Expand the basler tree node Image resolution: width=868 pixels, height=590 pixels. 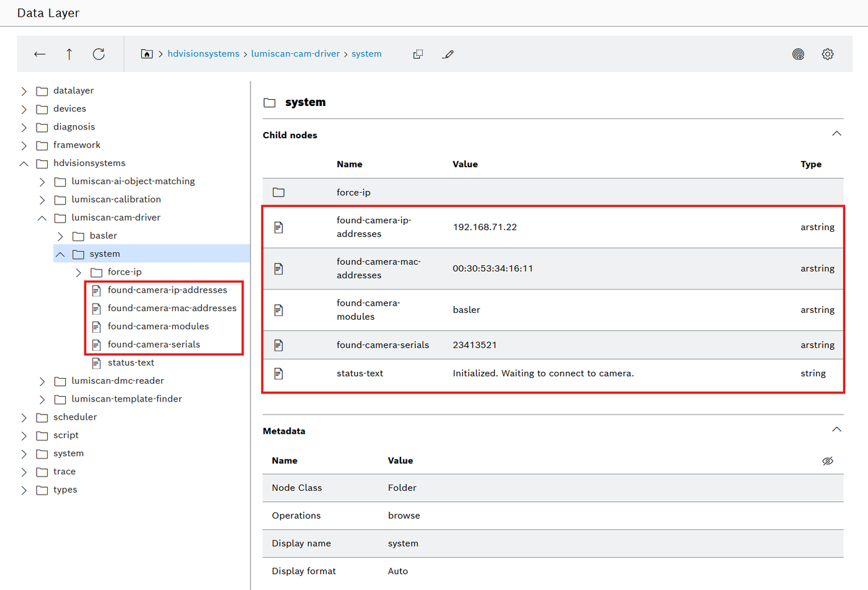[60, 236]
